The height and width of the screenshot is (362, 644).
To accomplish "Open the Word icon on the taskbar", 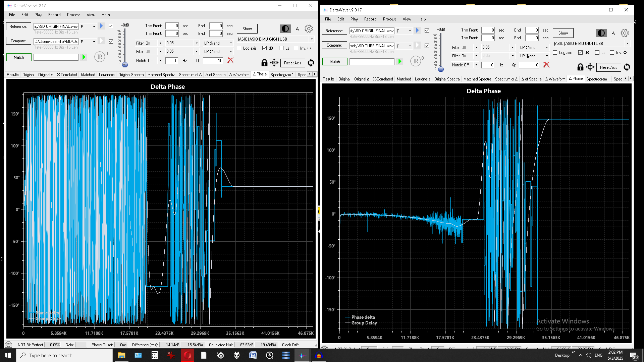I will (253, 355).
